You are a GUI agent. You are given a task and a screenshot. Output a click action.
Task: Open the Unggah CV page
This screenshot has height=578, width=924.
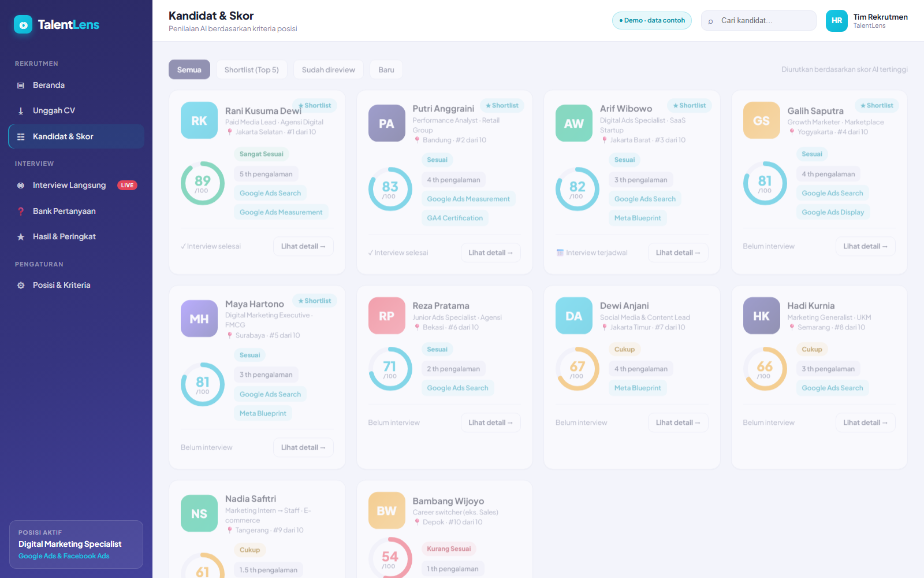click(76, 110)
